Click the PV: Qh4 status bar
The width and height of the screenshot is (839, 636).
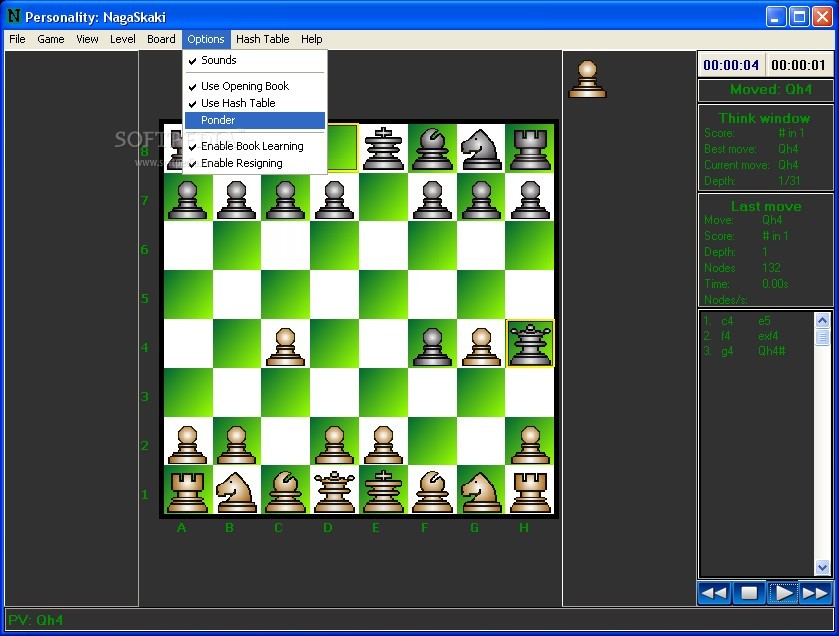click(419, 620)
